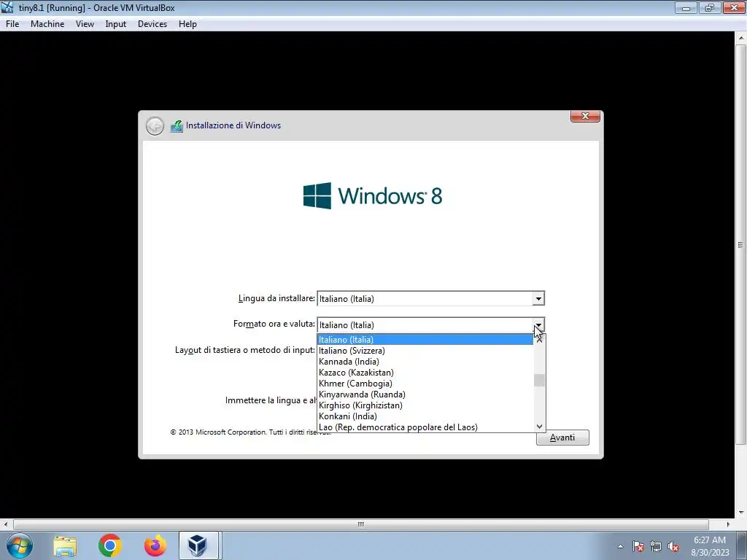Open the View menu

[85, 24]
